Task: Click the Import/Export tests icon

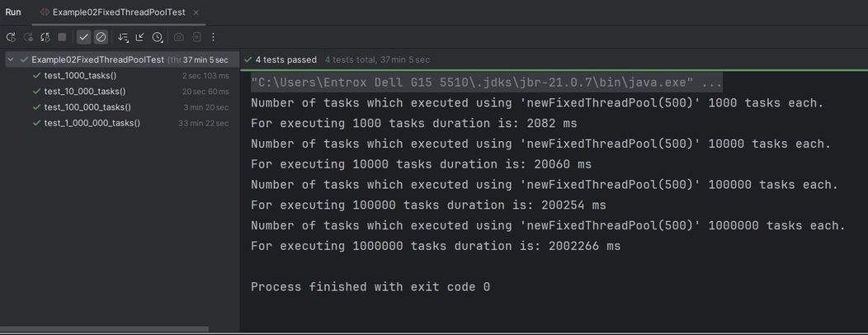Action: 196,37
